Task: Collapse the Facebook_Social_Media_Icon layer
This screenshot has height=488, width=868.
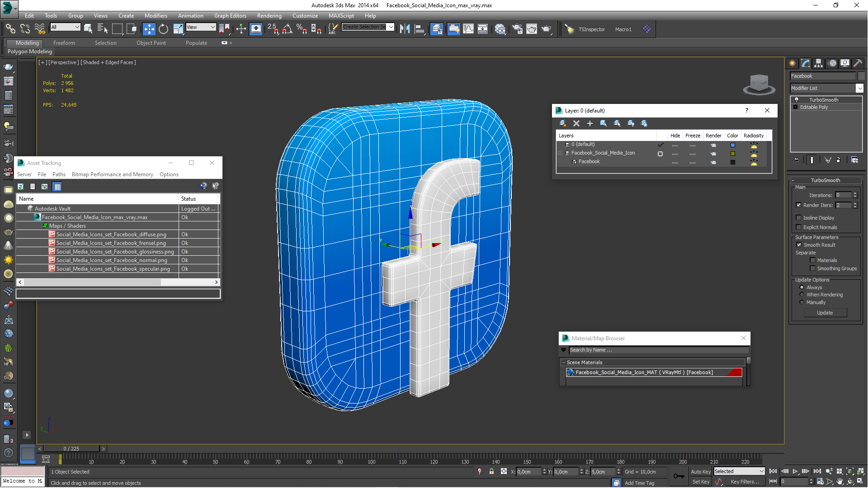Action: [560, 153]
